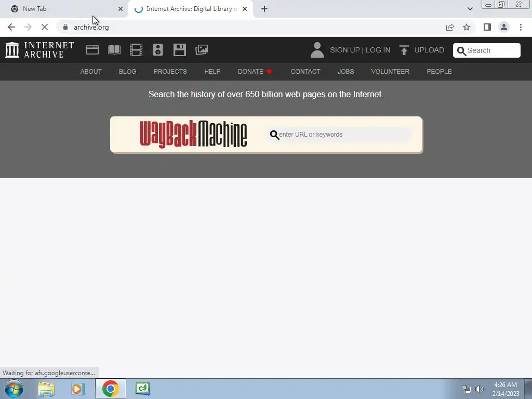Open the Internet Archive home logo
Image resolution: width=532 pixels, height=399 pixels.
click(39, 50)
